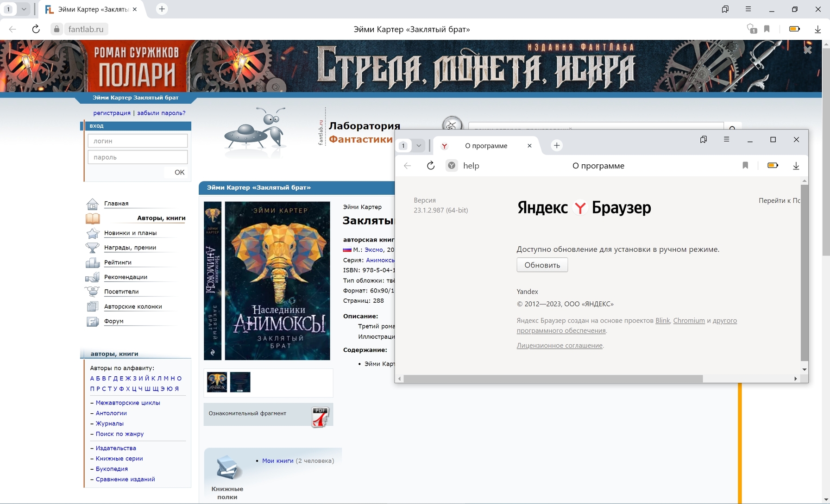Open Рекомендации menu item
830x504 pixels.
pyautogui.click(x=126, y=277)
